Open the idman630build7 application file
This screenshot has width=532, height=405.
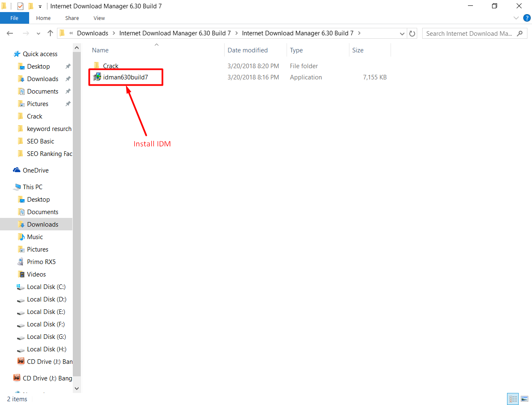pos(125,77)
